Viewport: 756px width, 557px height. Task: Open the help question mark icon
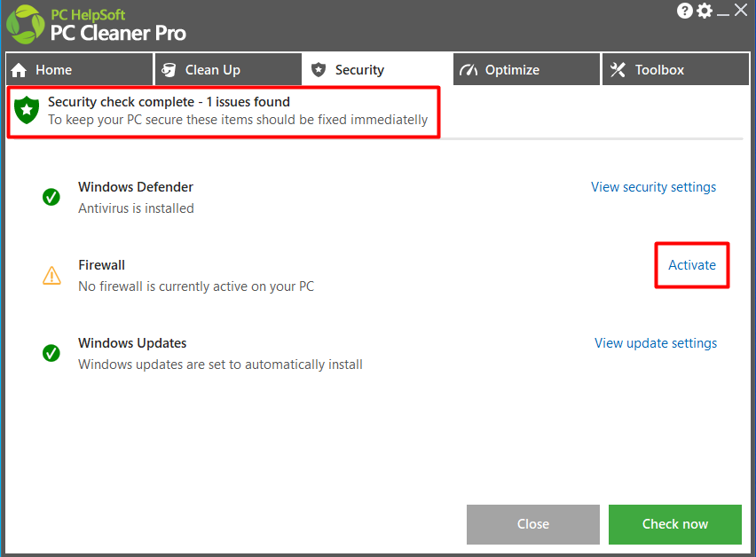coord(685,11)
